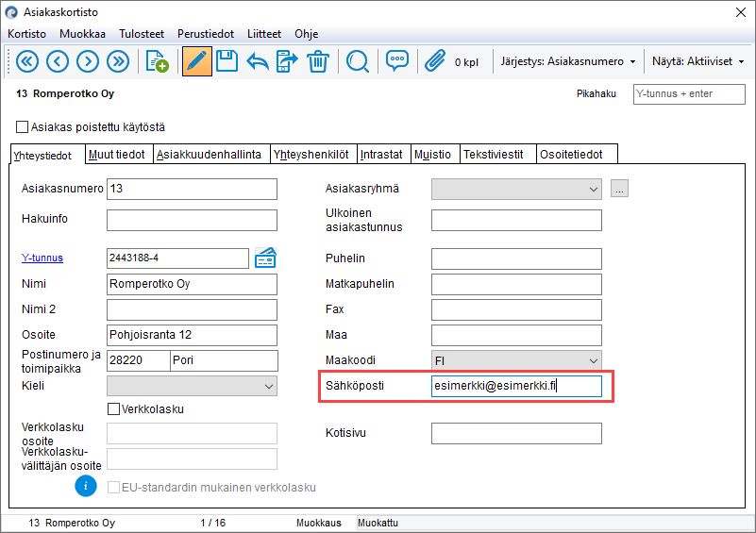Toggle EU-standardin mukainen verkkolasku checkbox

pos(113,487)
